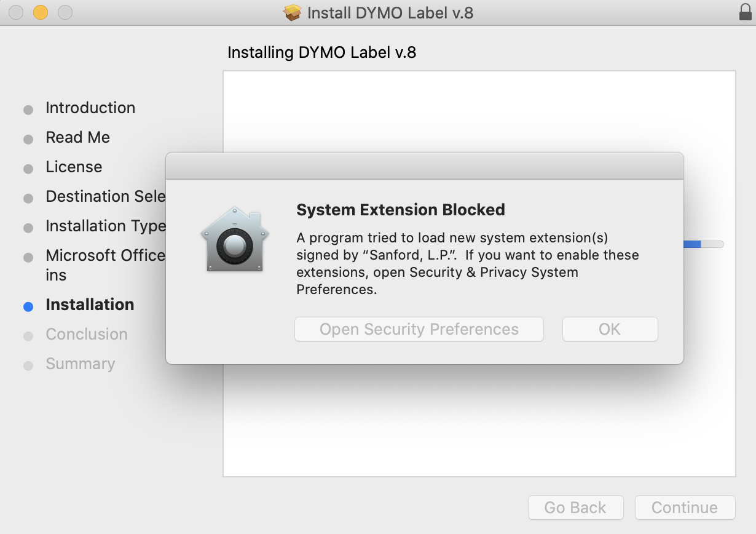Click the installation progress bar
Viewport: 756px width, 534px height.
tap(704, 244)
